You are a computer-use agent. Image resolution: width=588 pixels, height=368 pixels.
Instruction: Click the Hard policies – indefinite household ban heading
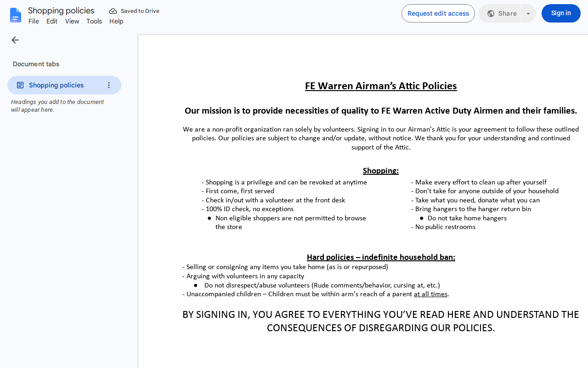tap(381, 257)
